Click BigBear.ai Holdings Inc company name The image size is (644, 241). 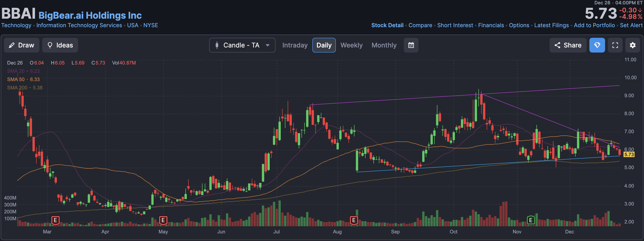90,15
